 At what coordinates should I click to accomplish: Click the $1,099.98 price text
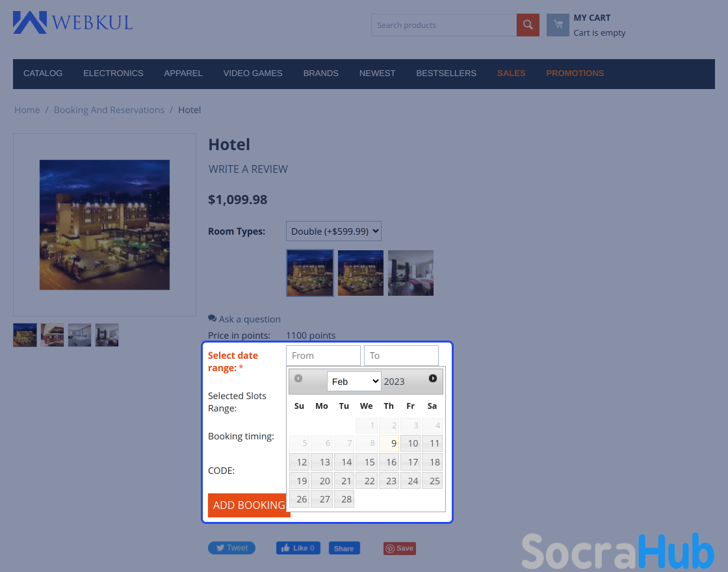point(238,200)
